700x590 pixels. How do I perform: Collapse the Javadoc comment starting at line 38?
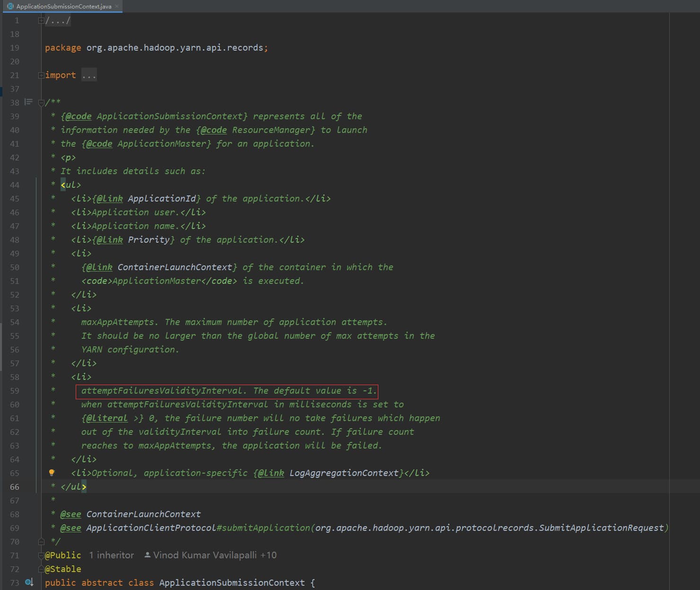(x=41, y=102)
